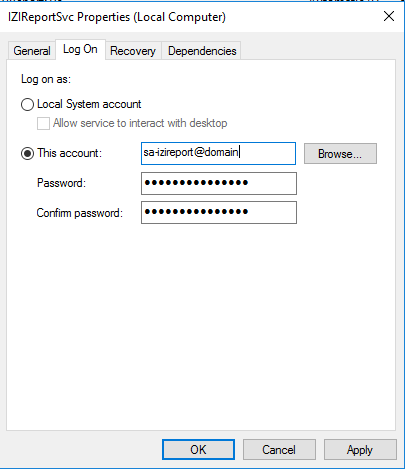405x469 pixels.
Task: Open the Recovery tab
Action: (133, 51)
